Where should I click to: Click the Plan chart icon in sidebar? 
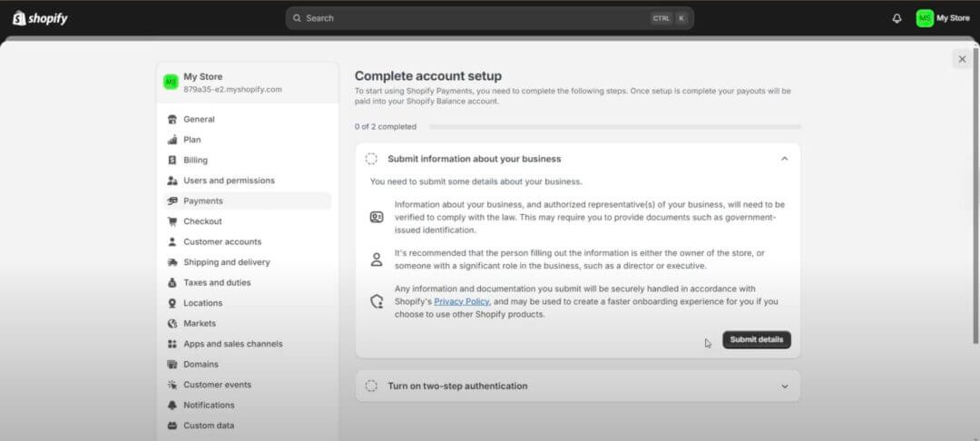coord(172,140)
